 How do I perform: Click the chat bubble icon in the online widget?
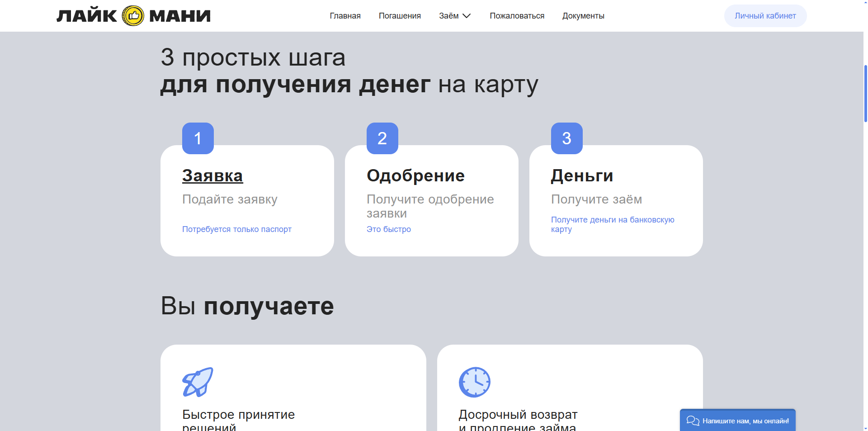pos(693,421)
